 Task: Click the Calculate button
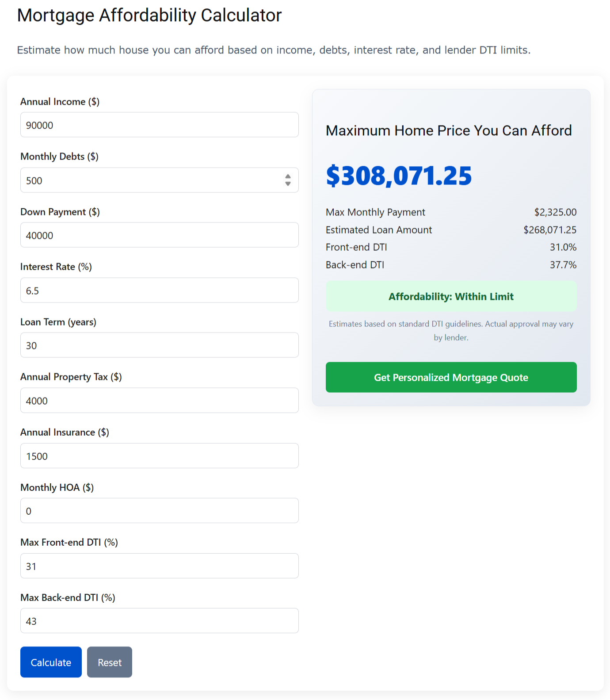pyautogui.click(x=50, y=662)
